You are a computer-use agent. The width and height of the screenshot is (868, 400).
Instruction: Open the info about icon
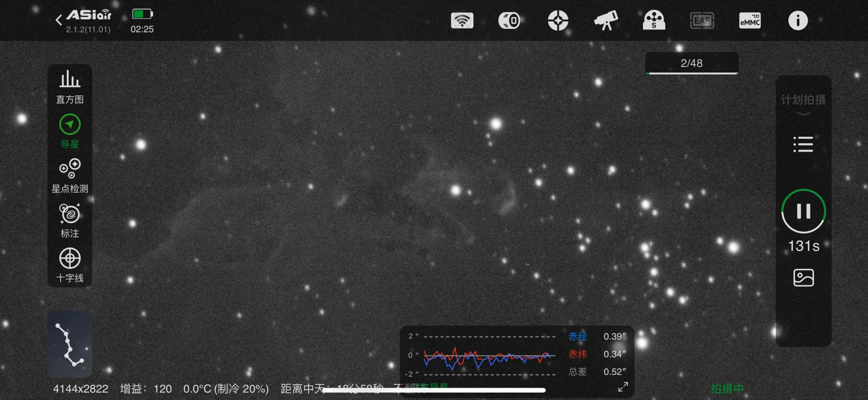(x=798, y=20)
